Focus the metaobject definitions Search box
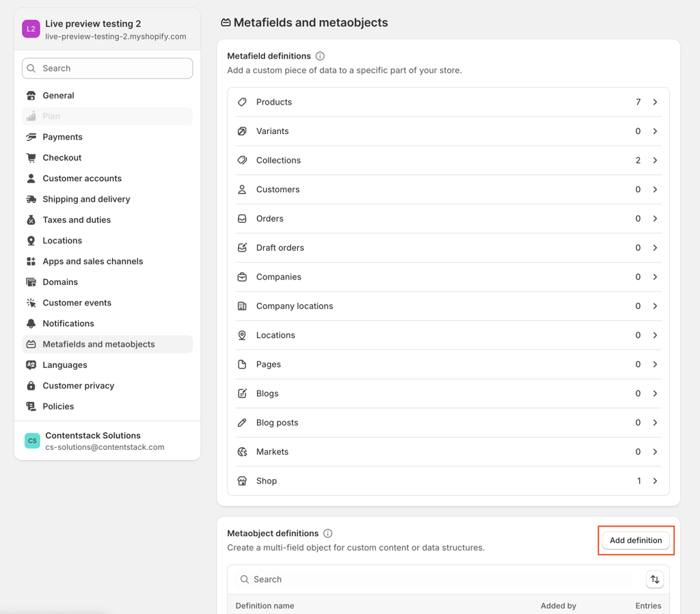The image size is (700, 614). pos(437,580)
